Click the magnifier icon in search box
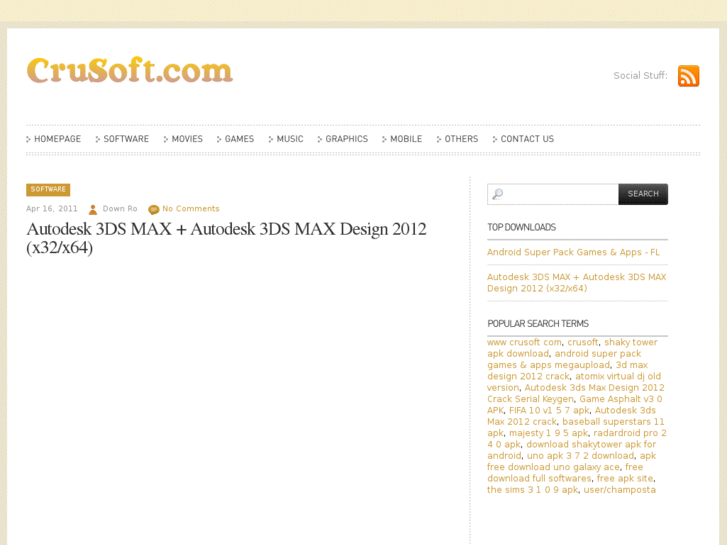Viewport: 727px width, 545px height. point(498,193)
